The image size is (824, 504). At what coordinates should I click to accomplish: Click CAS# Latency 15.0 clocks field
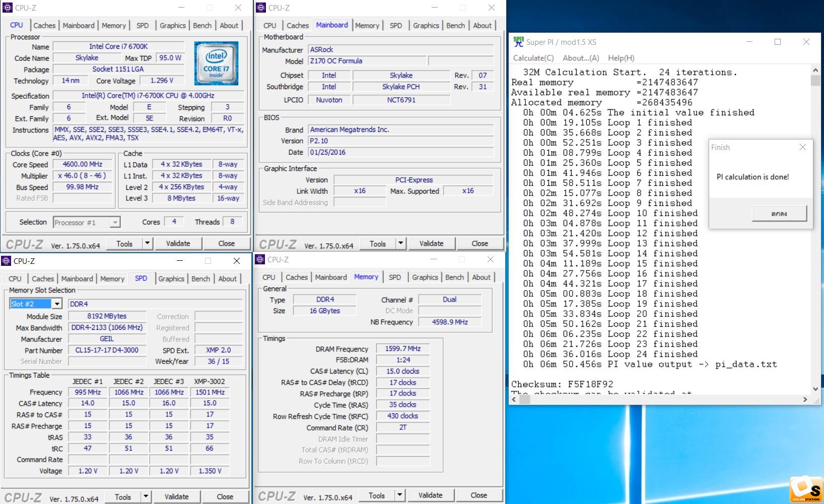(x=402, y=371)
